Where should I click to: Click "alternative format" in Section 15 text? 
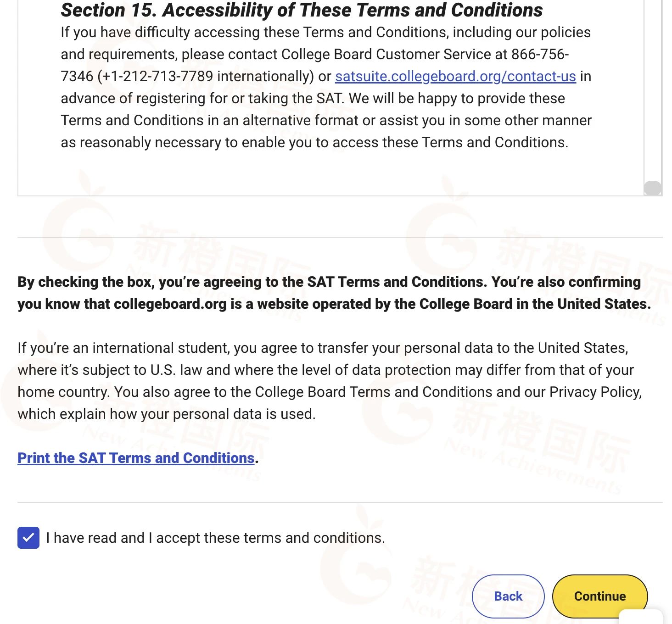300,120
